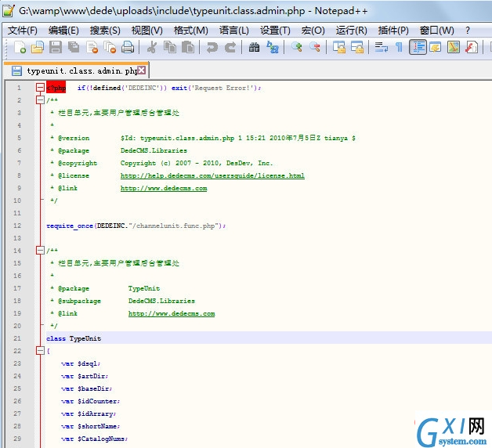The image size is (492, 448).
Task: Click the 'var $CatalogNums;' line
Action: click(94, 439)
